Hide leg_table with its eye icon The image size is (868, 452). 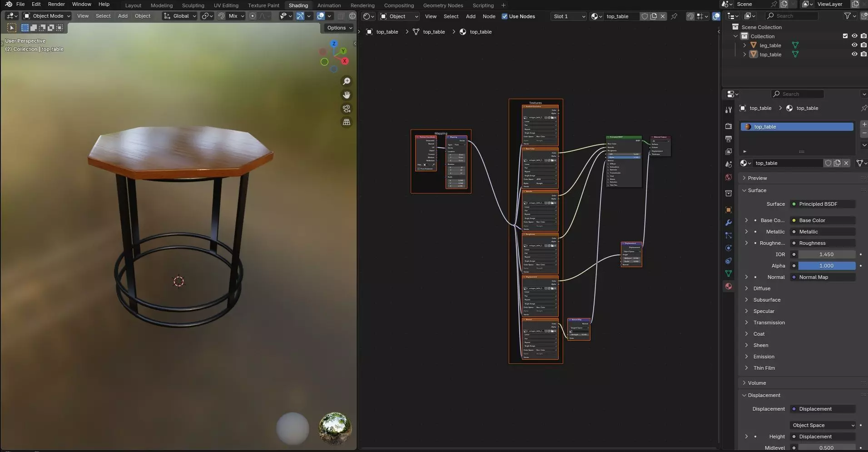click(854, 45)
